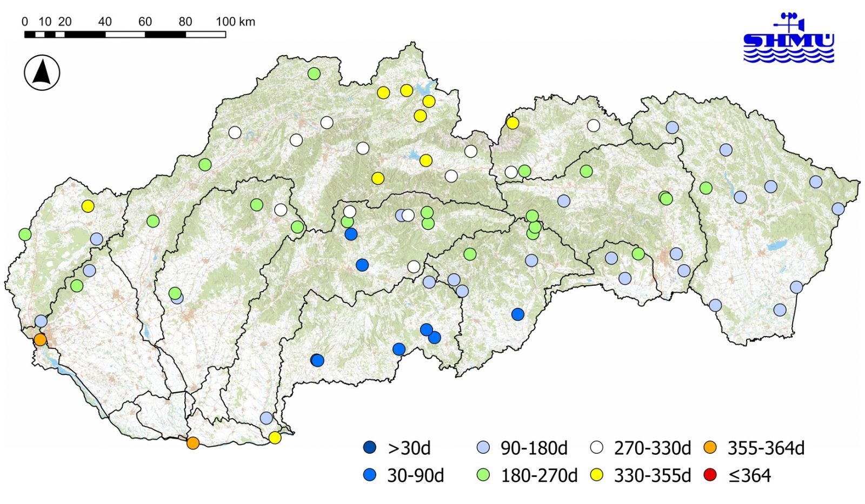Click the easternmost light blue station marker
The height and width of the screenshot is (504, 865).
click(838, 209)
